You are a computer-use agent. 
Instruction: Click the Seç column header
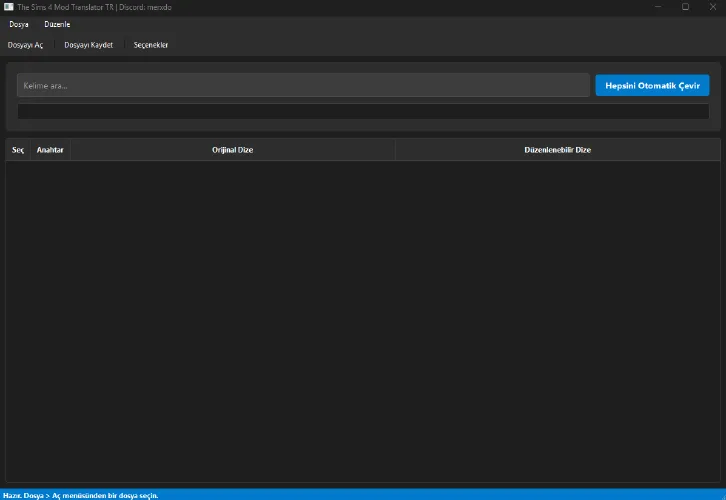[x=18, y=150]
